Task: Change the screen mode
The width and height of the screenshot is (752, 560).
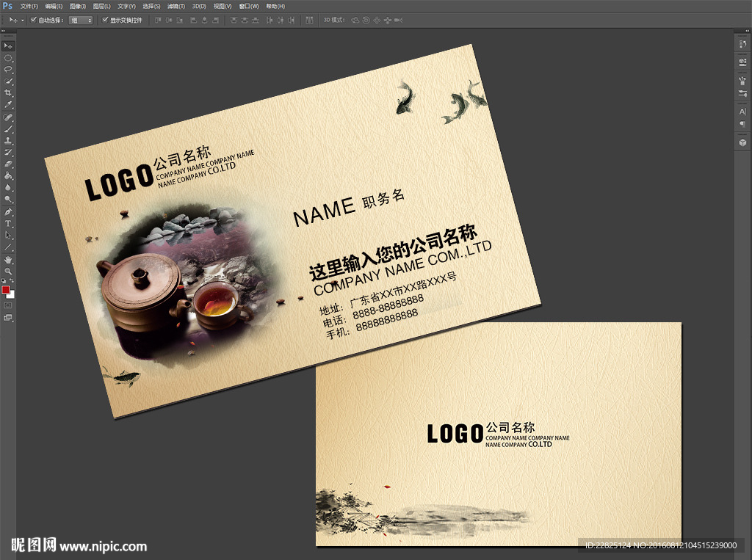Action: click(x=8, y=317)
